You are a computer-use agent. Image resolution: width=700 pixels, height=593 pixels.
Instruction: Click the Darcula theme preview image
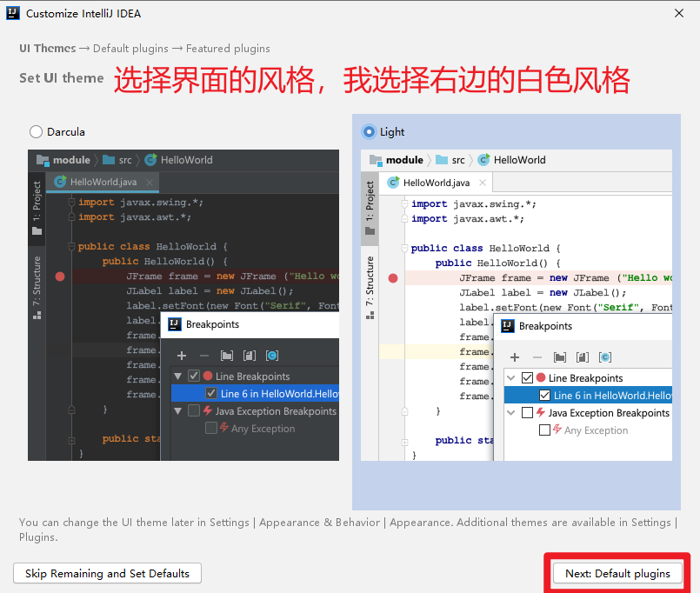(183, 305)
